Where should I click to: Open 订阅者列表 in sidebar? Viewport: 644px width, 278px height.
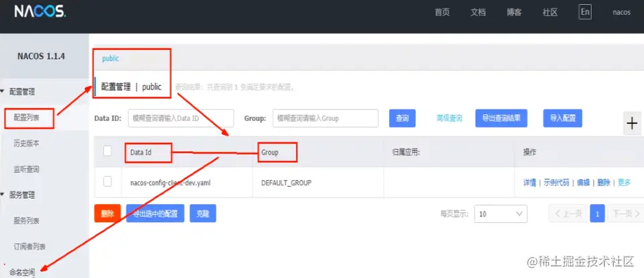point(30,246)
